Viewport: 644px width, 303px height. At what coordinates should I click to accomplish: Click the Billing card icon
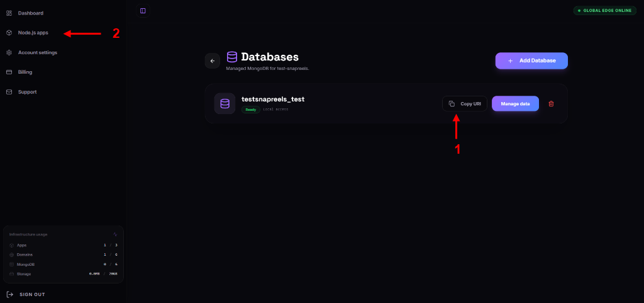pos(9,72)
